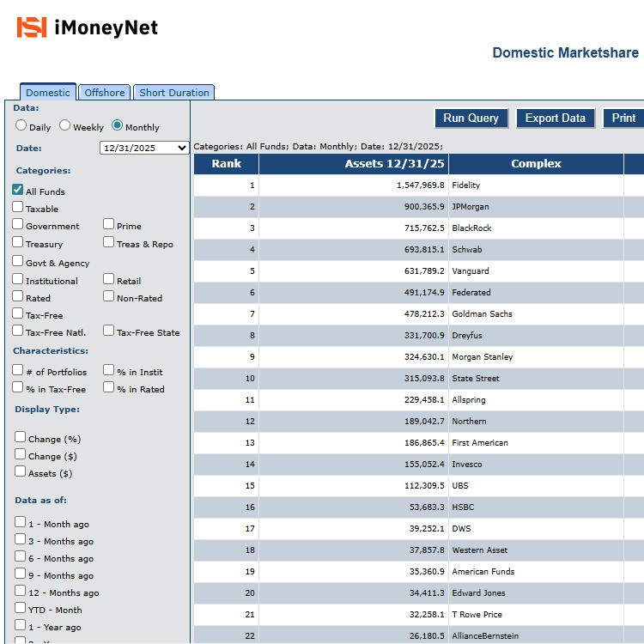The height and width of the screenshot is (644, 644).
Task: Uncheck the All Funds checkbox
Action: pos(18,190)
